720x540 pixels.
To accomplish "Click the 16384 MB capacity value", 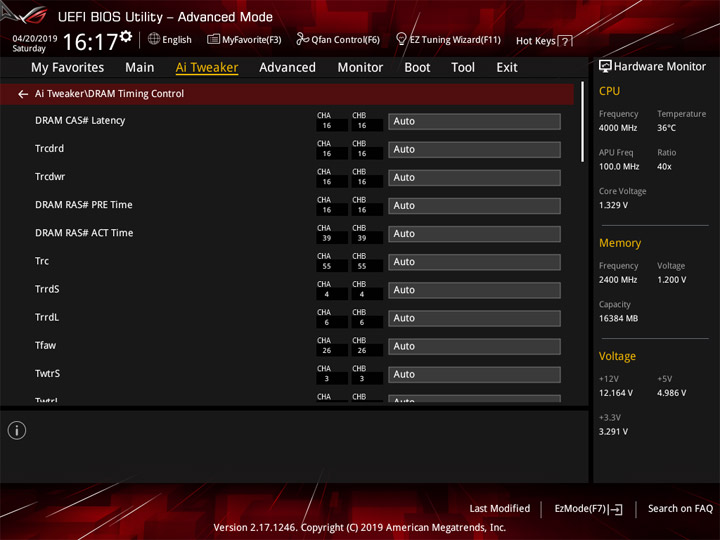I will [618, 318].
